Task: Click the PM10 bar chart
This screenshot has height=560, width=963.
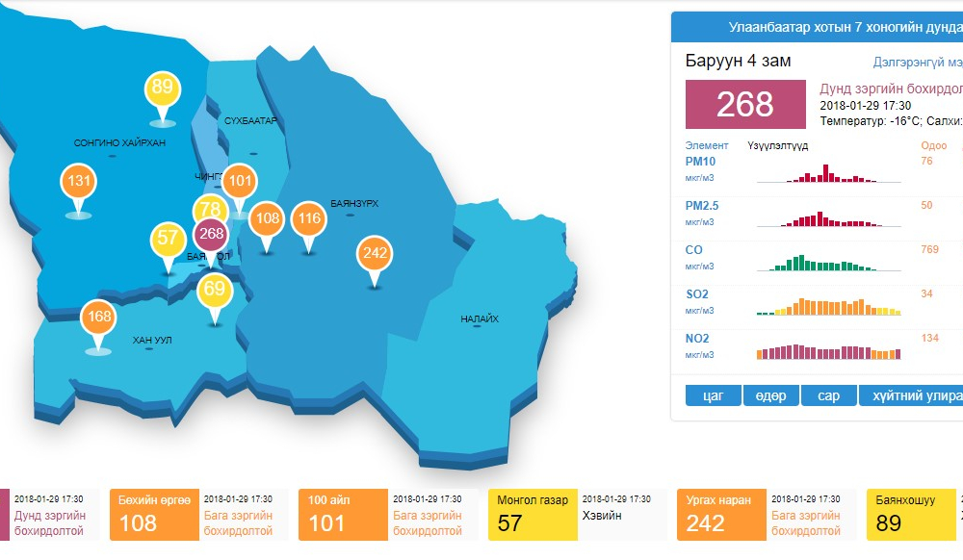Action: [828, 173]
